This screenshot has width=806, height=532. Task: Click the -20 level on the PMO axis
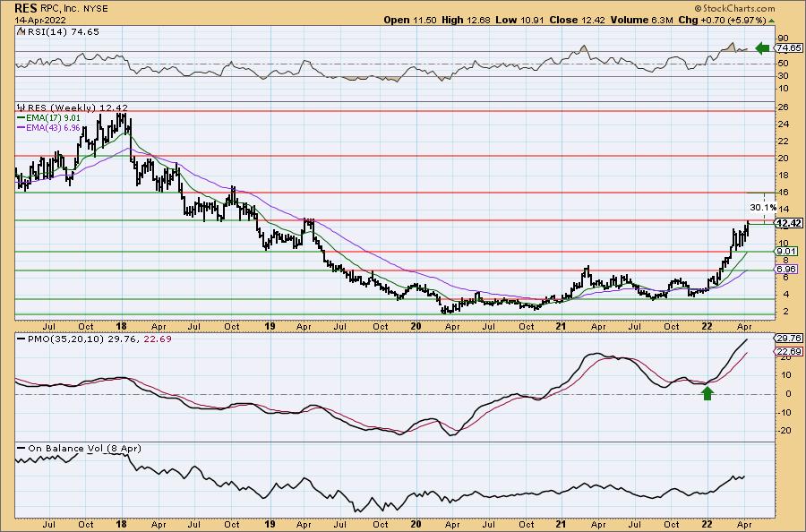(783, 430)
